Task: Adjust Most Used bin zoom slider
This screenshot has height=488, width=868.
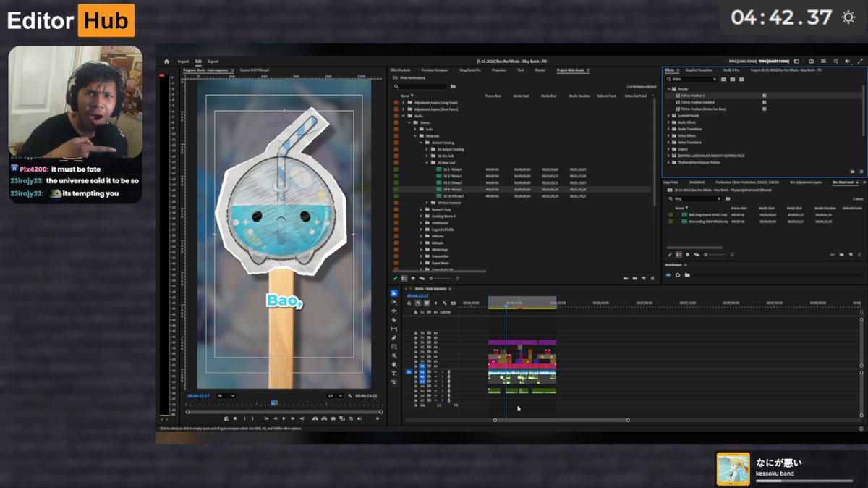Action: pos(715,255)
